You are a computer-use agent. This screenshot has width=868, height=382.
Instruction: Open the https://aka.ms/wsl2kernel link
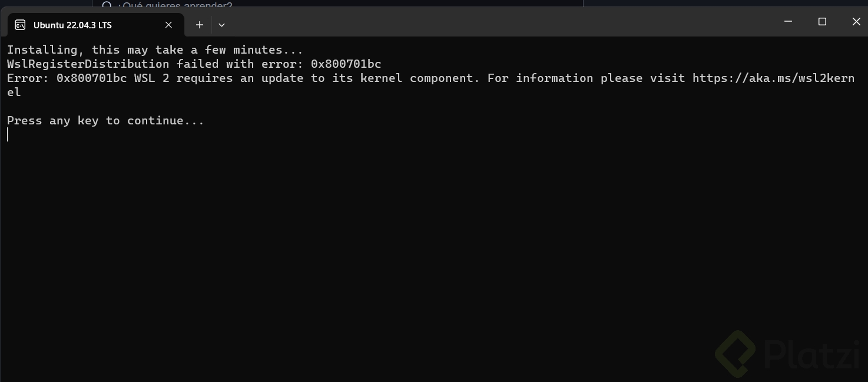(773, 78)
